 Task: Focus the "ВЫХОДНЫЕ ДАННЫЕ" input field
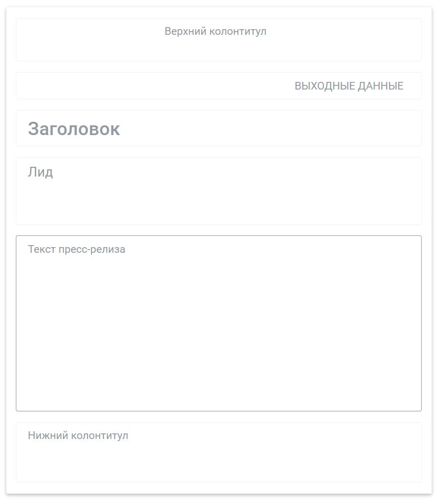218,86
